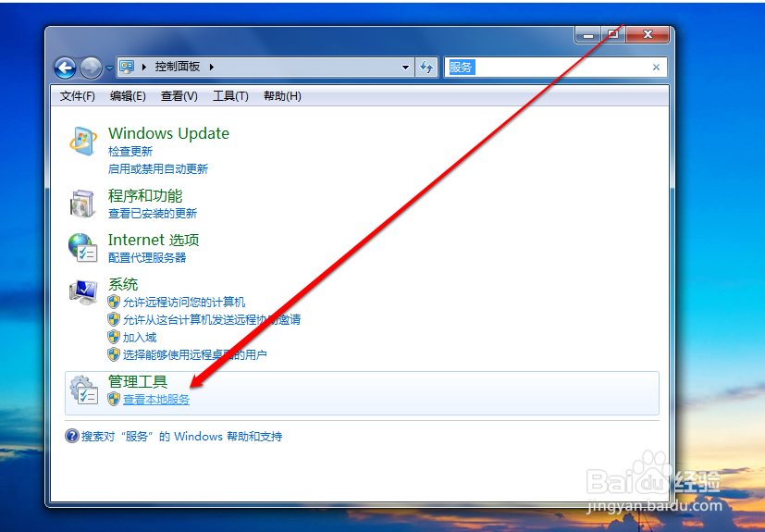The width and height of the screenshot is (765, 532).
Task: Open the 帮助(H) menu
Action: coord(282,96)
